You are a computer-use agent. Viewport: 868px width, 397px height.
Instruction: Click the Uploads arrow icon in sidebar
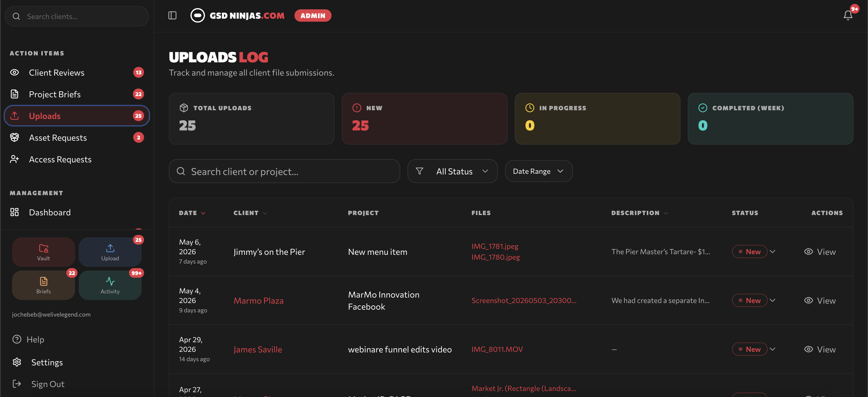pyautogui.click(x=14, y=116)
